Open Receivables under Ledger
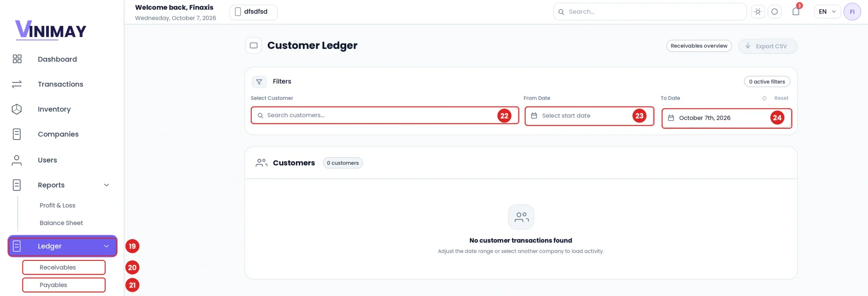Screen dimensions: 868x296 click(64, 268)
